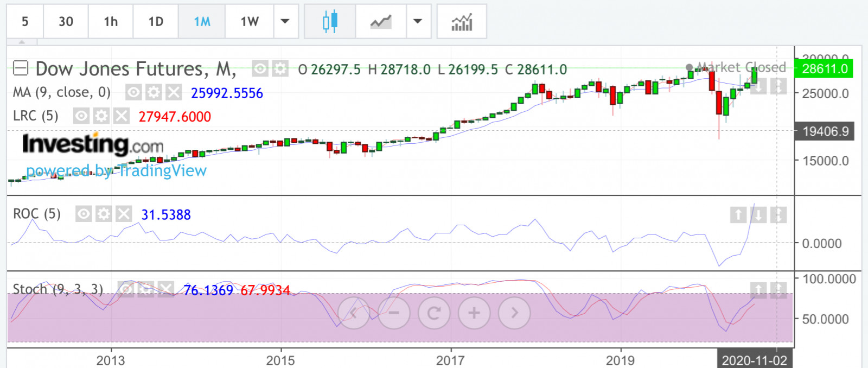This screenshot has height=368, width=868.
Task: Remove the LRC (5) indicator
Action: (122, 116)
